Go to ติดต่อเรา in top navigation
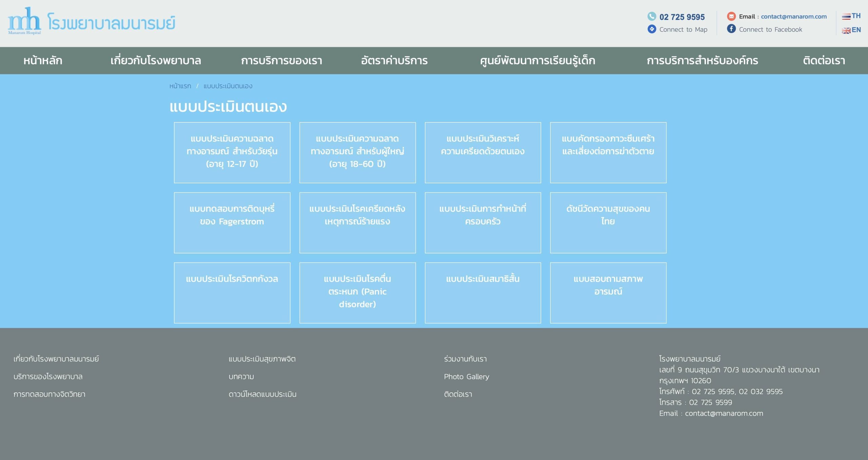The width and height of the screenshot is (868, 460). click(824, 61)
